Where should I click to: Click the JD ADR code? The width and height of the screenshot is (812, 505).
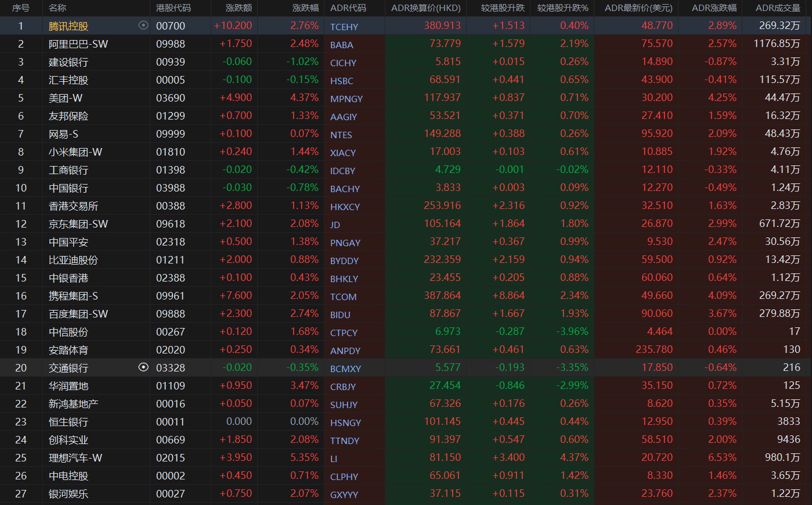tap(335, 225)
